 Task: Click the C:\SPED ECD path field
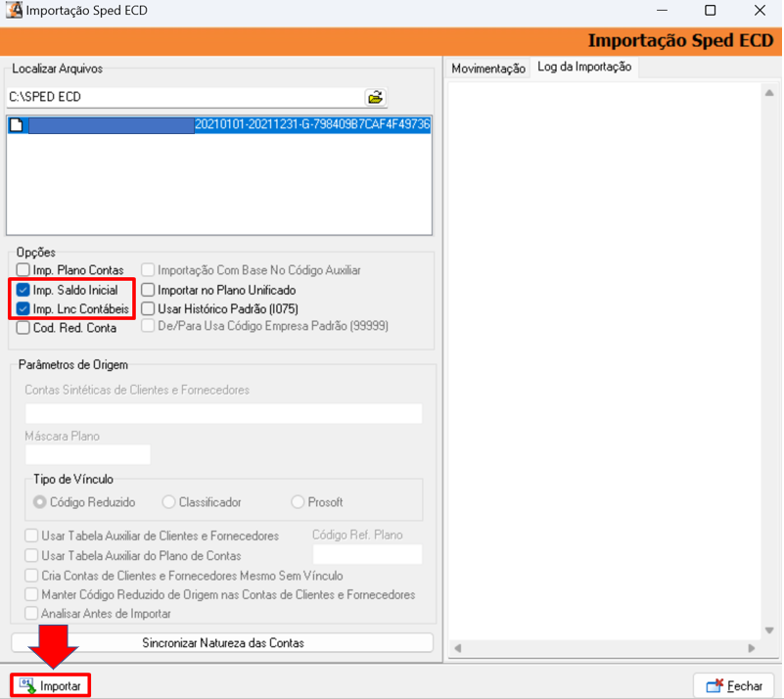[x=185, y=97]
